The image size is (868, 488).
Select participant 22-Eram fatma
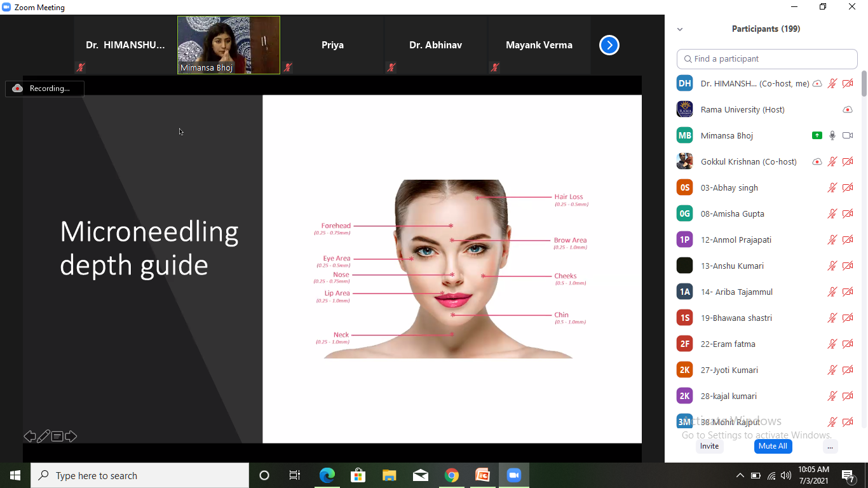click(x=766, y=344)
